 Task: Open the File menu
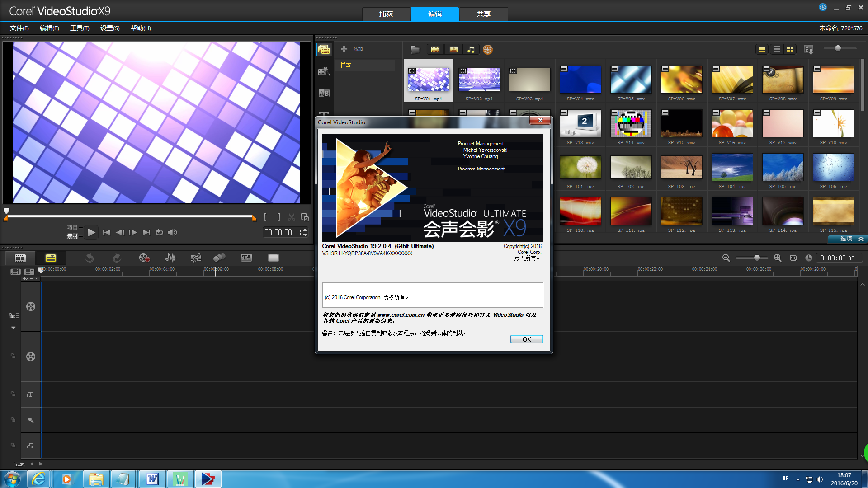(x=19, y=28)
